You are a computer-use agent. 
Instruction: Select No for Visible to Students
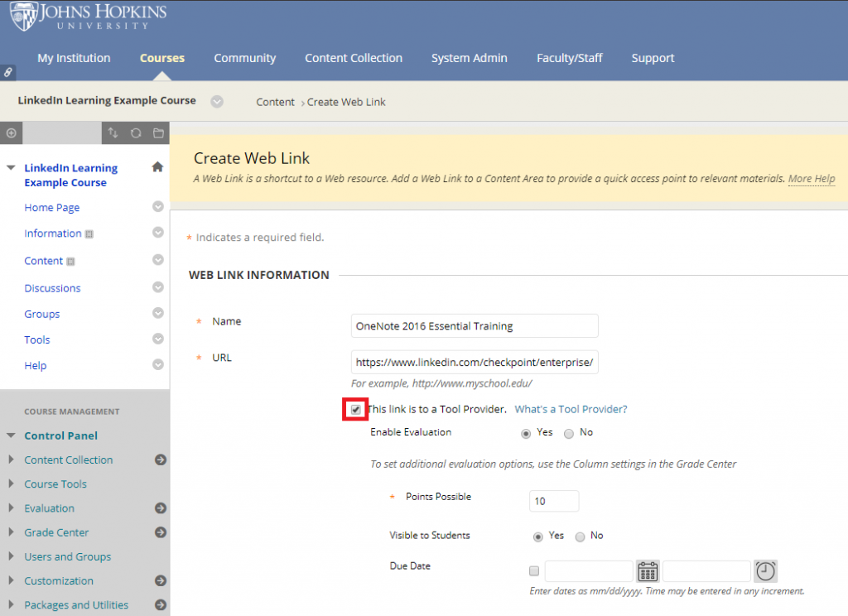[x=580, y=537]
